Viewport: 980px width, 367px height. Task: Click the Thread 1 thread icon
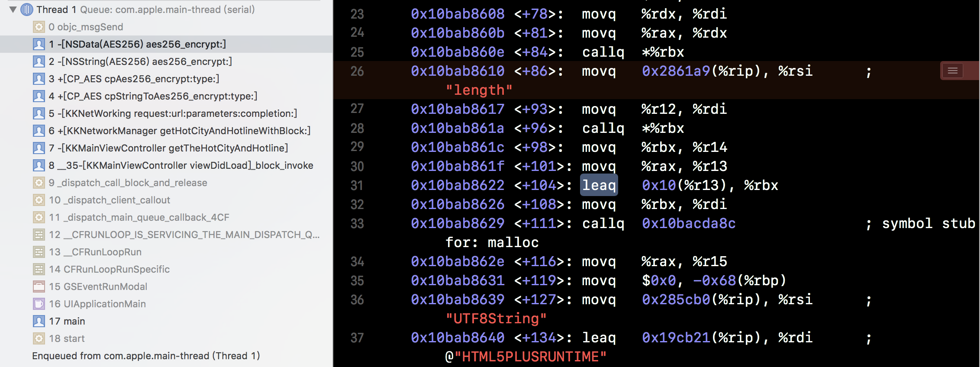27,10
